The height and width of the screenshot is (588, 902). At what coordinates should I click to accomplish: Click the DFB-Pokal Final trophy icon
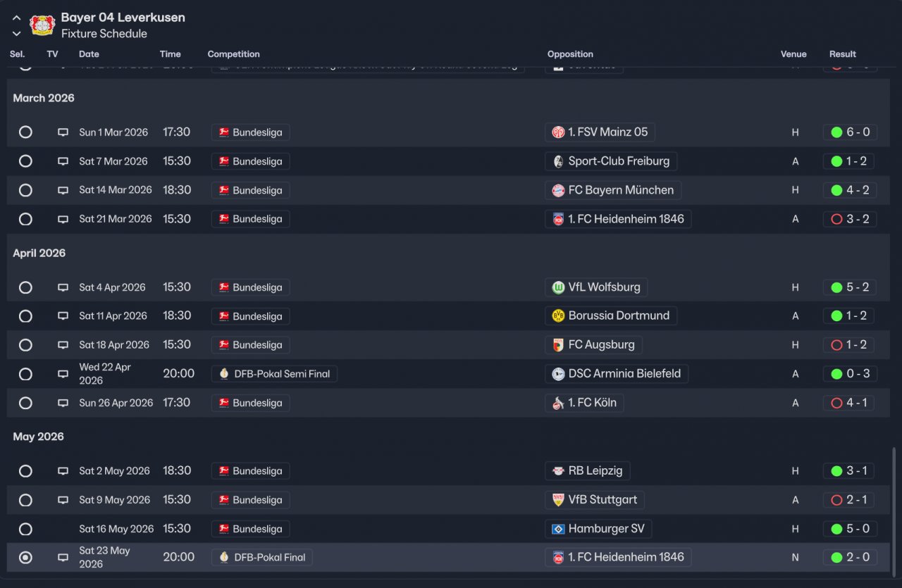coord(224,557)
